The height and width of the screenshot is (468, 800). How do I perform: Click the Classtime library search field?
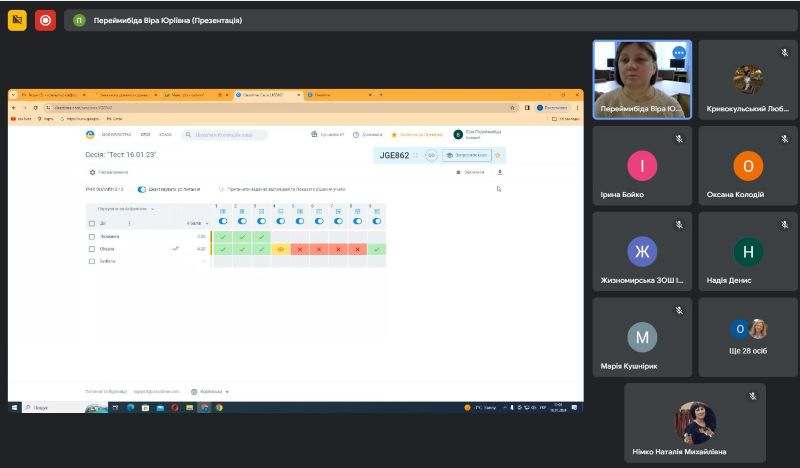(224, 135)
